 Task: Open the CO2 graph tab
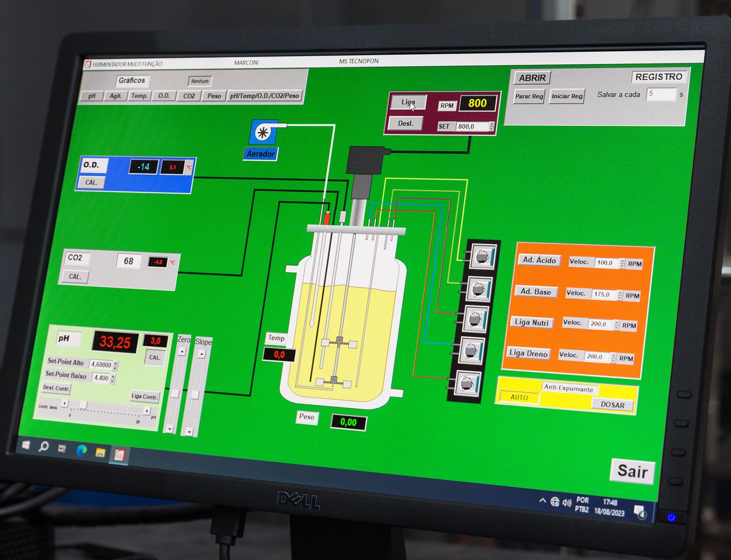click(x=189, y=96)
